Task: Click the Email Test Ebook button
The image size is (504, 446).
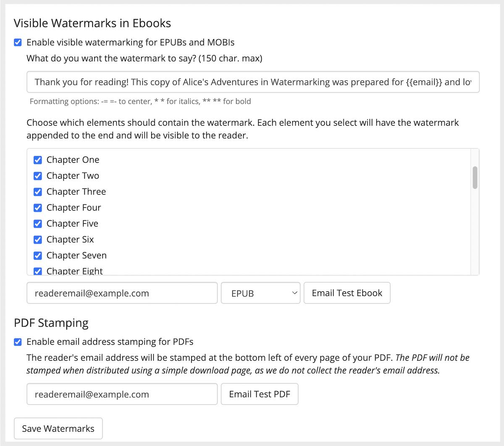Action: (347, 293)
